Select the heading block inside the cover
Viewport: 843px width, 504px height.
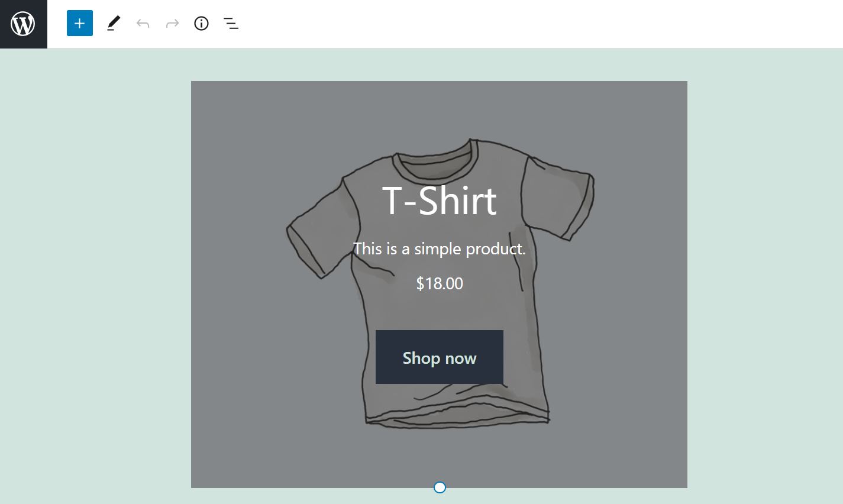click(x=439, y=201)
